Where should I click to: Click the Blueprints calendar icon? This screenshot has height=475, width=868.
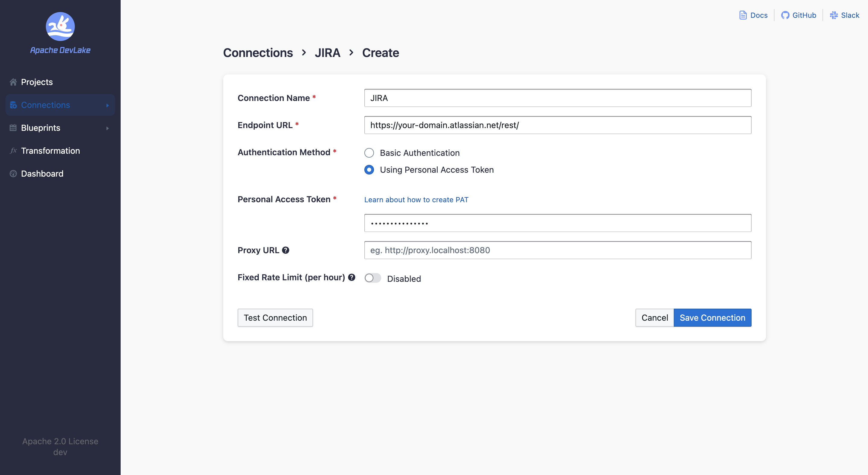13,128
